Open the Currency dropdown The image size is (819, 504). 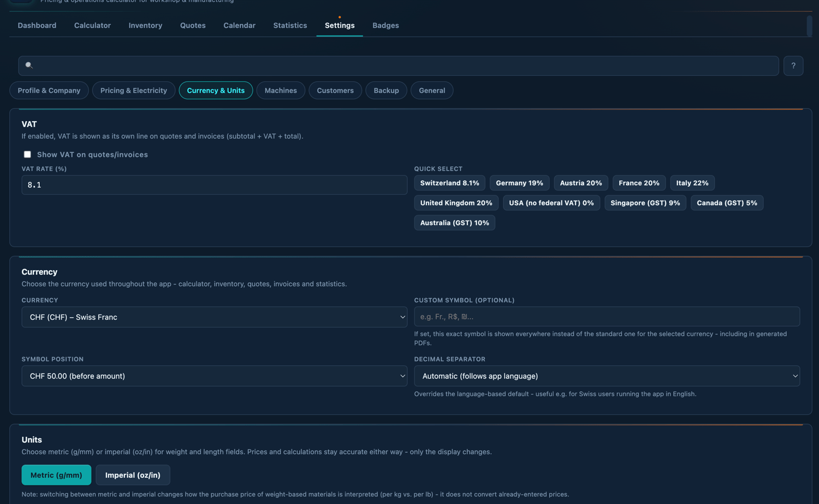[215, 317]
